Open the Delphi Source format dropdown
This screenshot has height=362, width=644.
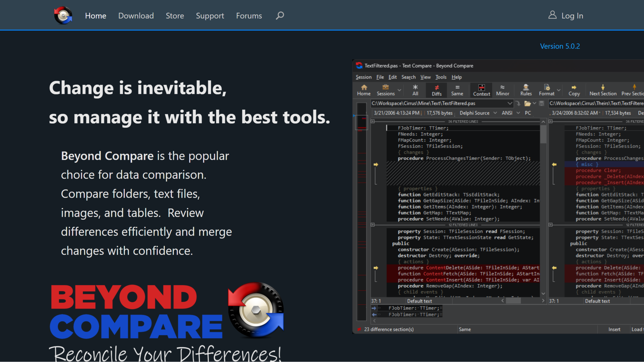click(495, 113)
